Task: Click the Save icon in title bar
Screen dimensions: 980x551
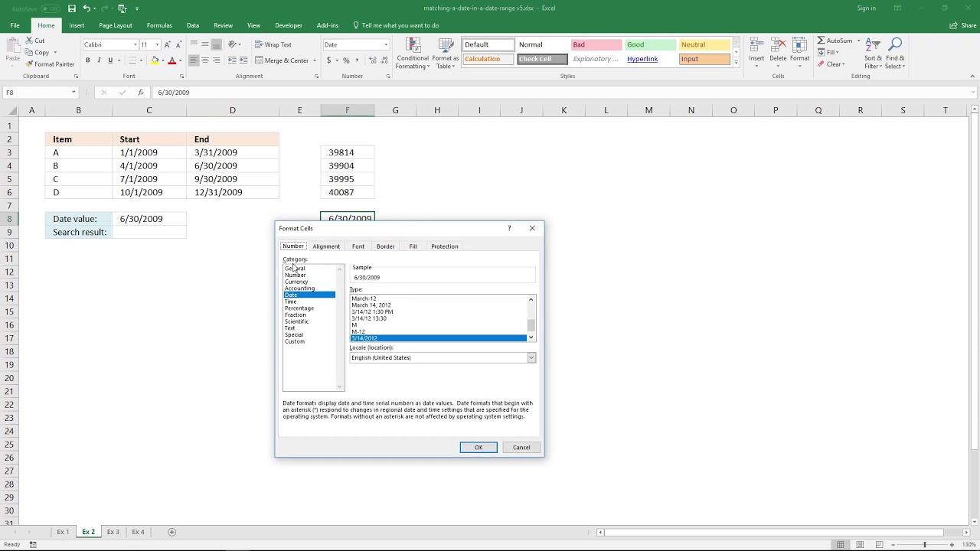Action: [71, 8]
